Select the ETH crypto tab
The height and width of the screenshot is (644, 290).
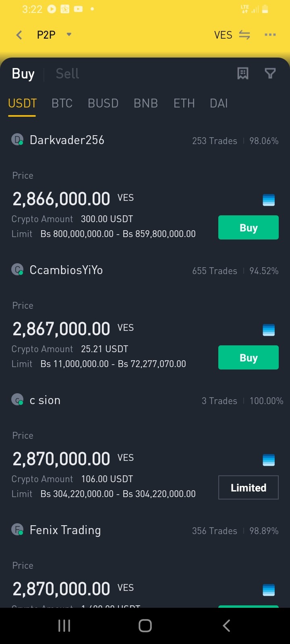pyautogui.click(x=184, y=103)
